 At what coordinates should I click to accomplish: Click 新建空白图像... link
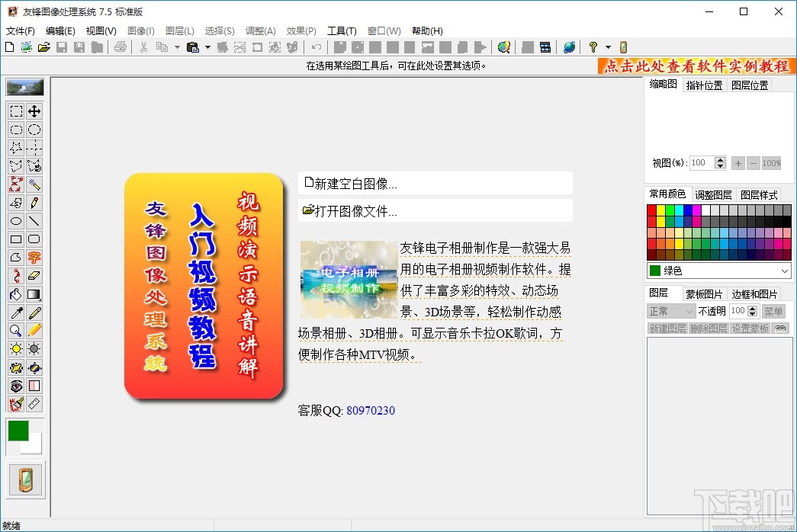(x=435, y=183)
